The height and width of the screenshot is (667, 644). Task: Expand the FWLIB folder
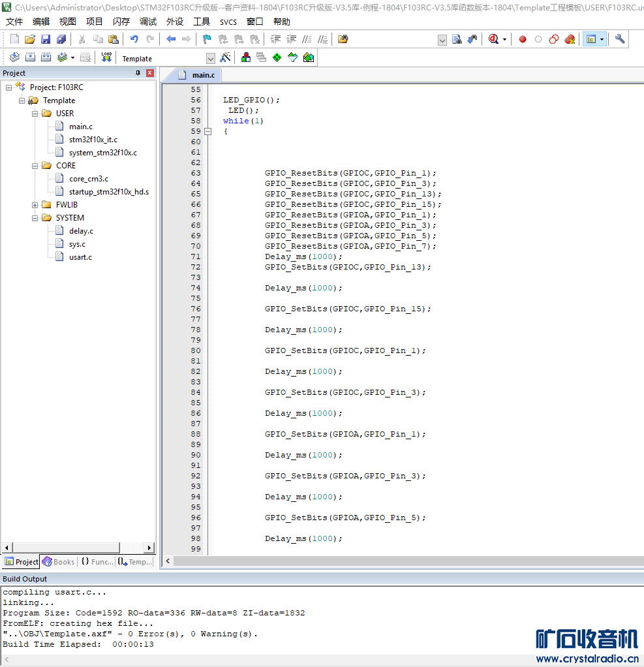(35, 205)
